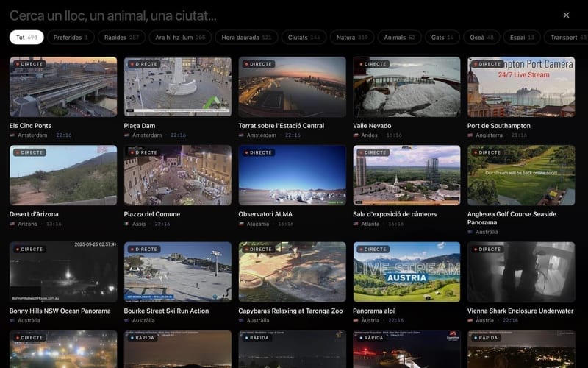Open the Valle Nevado webcam thumbnail
The height and width of the screenshot is (368, 588).
(x=406, y=86)
